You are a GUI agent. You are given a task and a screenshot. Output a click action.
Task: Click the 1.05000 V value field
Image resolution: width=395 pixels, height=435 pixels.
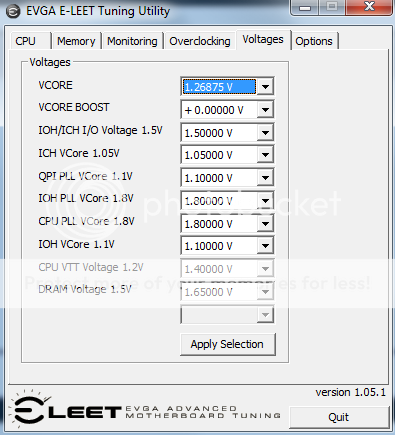click(x=219, y=155)
